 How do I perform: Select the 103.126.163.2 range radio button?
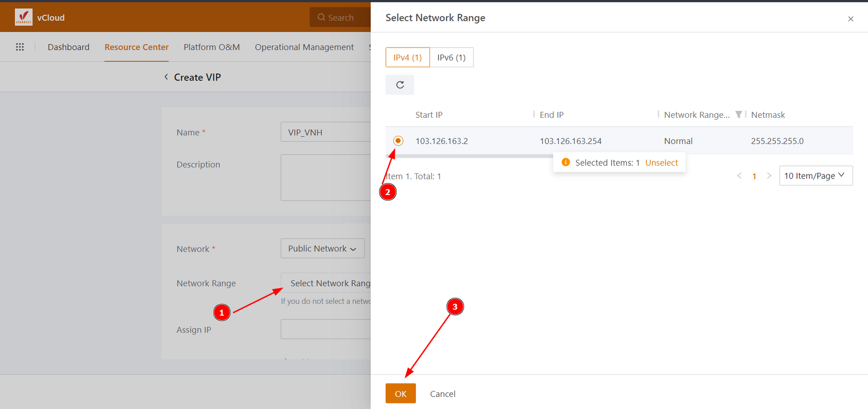click(x=398, y=141)
